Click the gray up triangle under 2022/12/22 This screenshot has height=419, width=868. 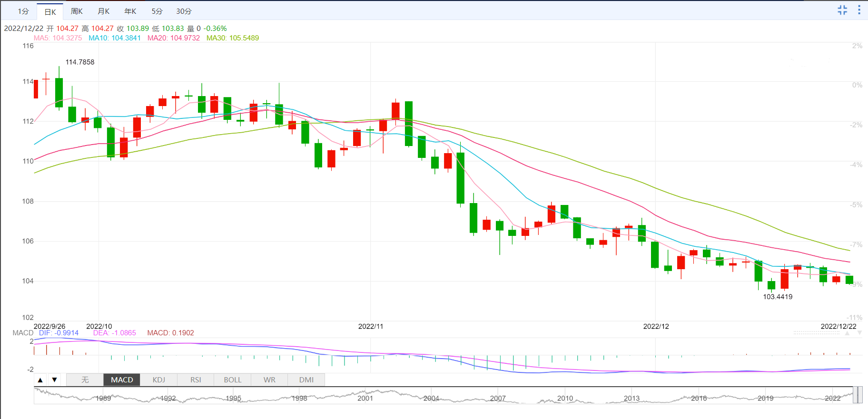(847, 333)
